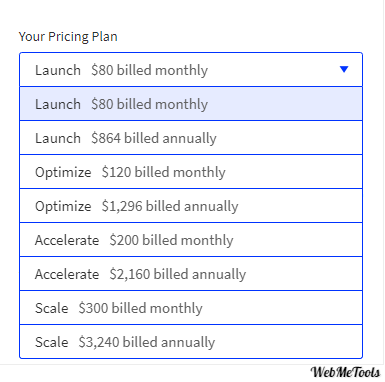This screenshot has height=382, width=385.
Task: Choose Accelerate $200 billed monthly plan
Action: [191, 240]
